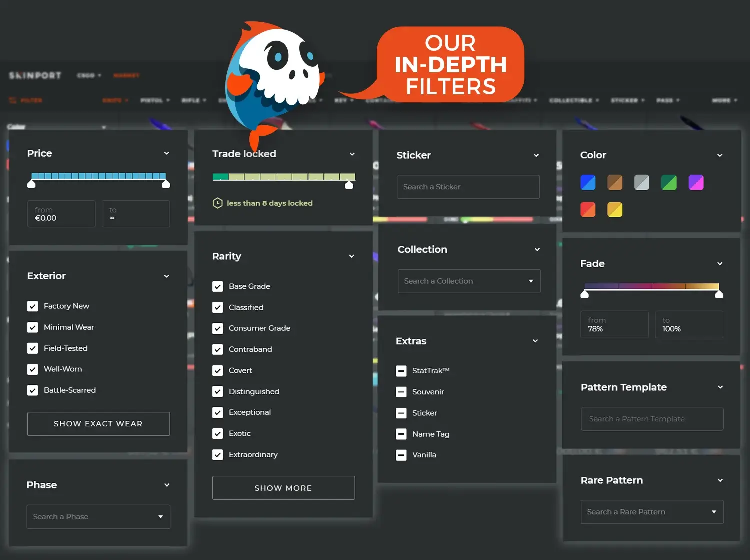
Task: Select the blue color swatch
Action: pyautogui.click(x=588, y=183)
